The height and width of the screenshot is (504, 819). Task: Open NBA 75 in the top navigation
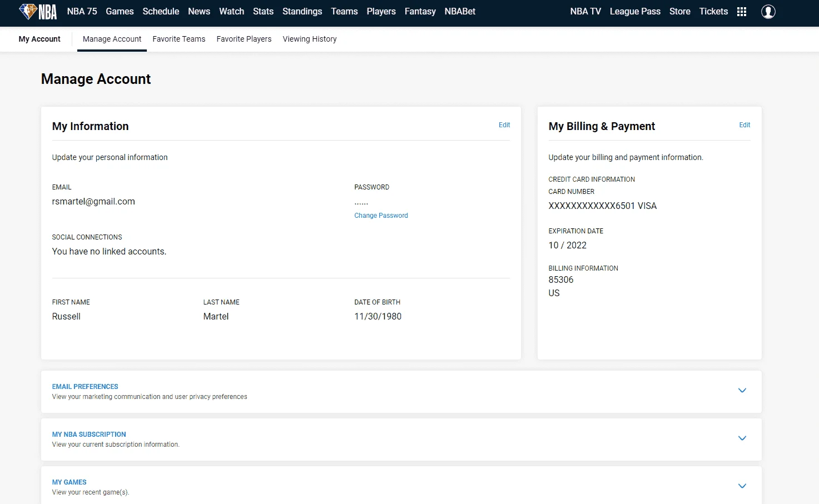pos(82,11)
